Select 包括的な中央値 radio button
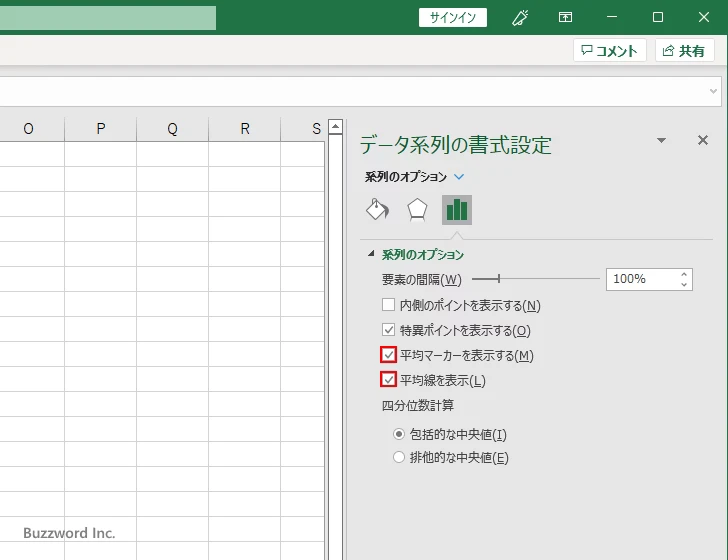This screenshot has width=728, height=560. 399,434
